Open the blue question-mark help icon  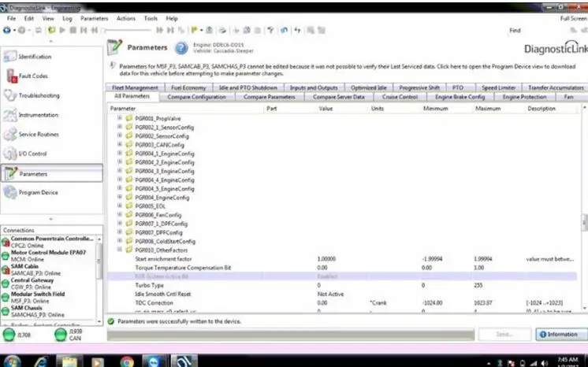pos(181,48)
